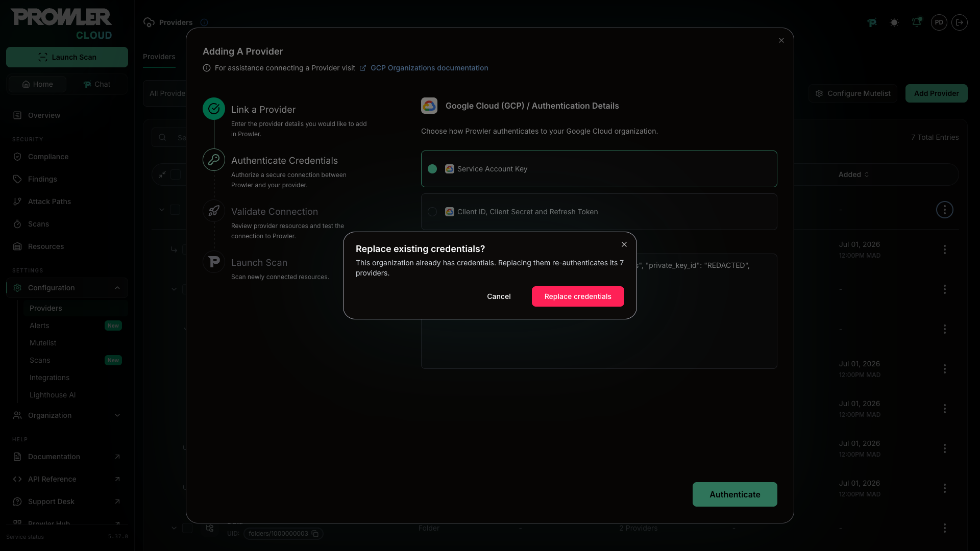Viewport: 980px width, 551px height.
Task: Click the Authenticate Credentials key step icon
Action: pyautogui.click(x=214, y=160)
